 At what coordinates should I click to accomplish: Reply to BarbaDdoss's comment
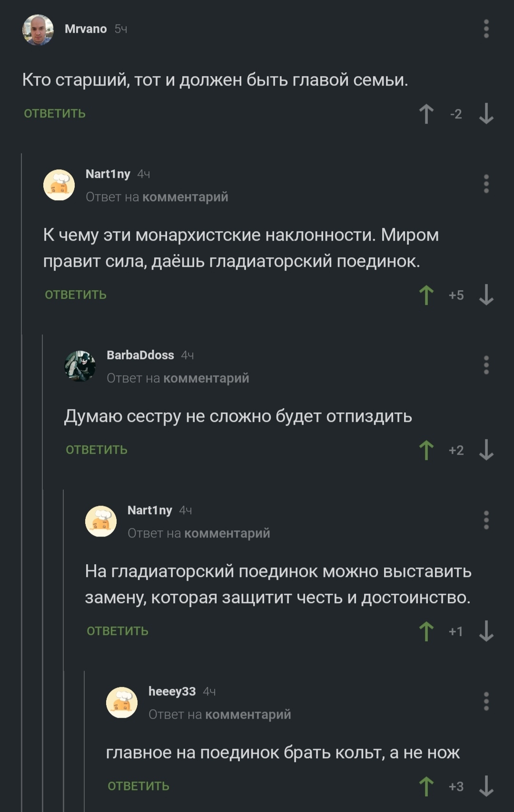[x=97, y=450]
